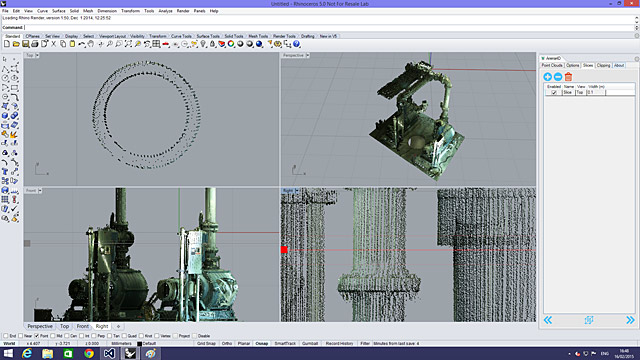Click the blue plus add slice icon
Image resolution: width=640 pixels, height=360 pixels.
point(548,77)
